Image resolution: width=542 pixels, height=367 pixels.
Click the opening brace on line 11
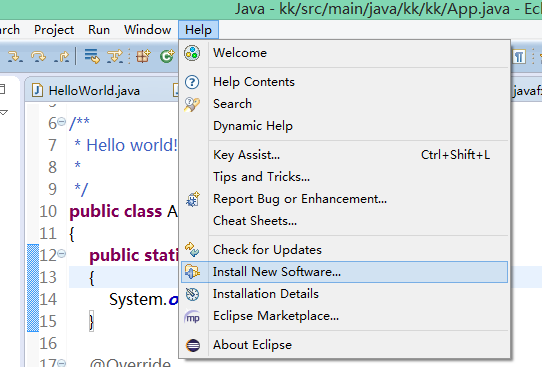click(x=72, y=234)
